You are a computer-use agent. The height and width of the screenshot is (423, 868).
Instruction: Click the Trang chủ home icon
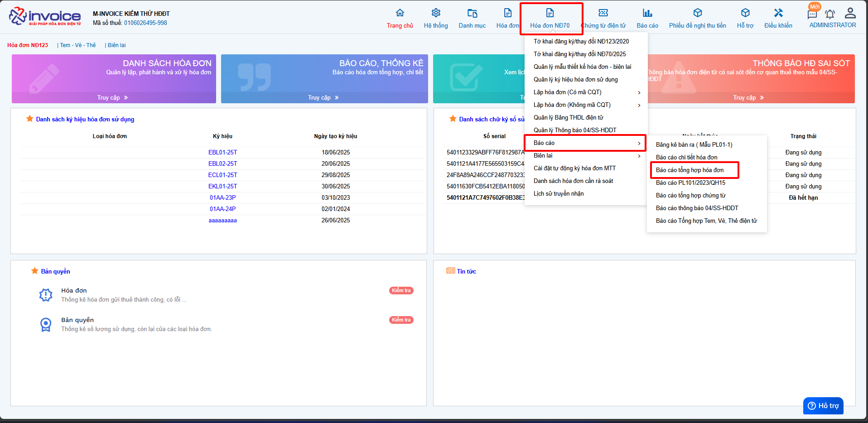coord(400,13)
